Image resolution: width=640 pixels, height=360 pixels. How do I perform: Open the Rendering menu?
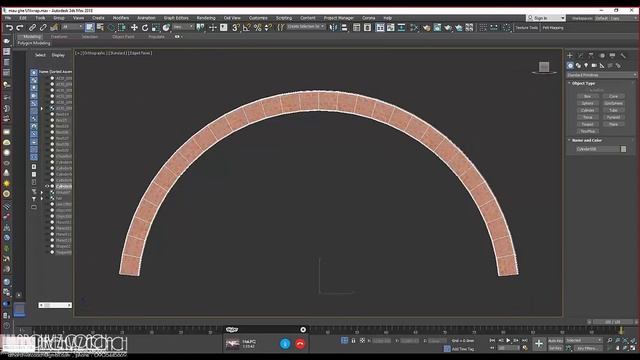(206, 18)
